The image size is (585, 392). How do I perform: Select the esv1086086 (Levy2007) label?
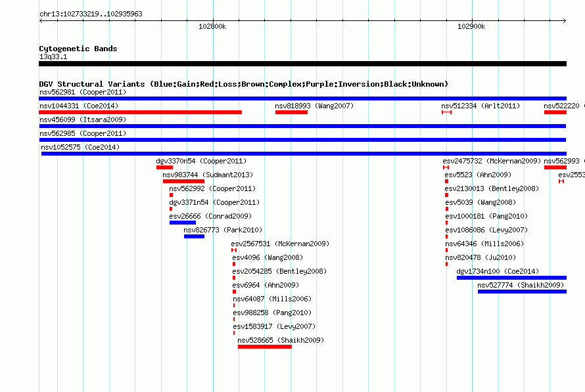[486, 230]
